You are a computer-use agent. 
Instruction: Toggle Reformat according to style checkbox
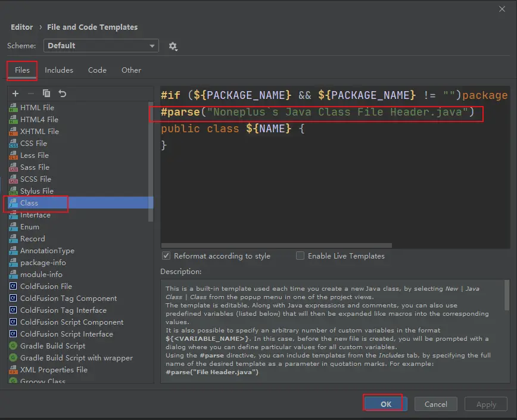pos(166,256)
